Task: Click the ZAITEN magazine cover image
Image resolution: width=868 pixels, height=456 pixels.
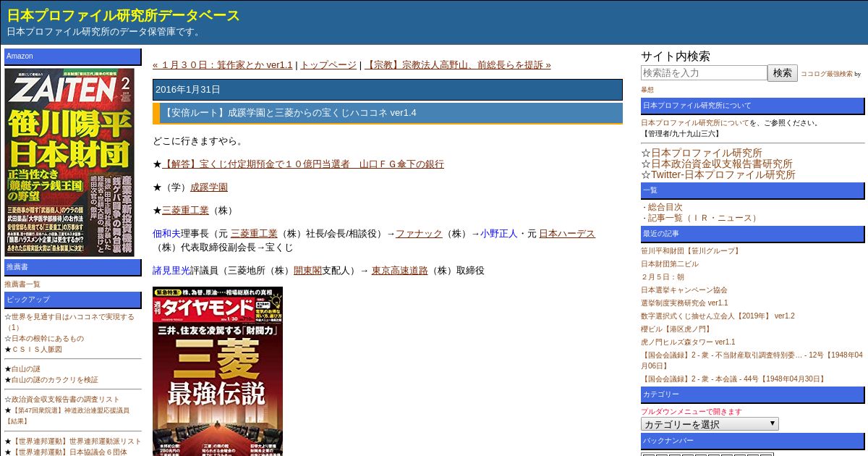Action: point(69,161)
